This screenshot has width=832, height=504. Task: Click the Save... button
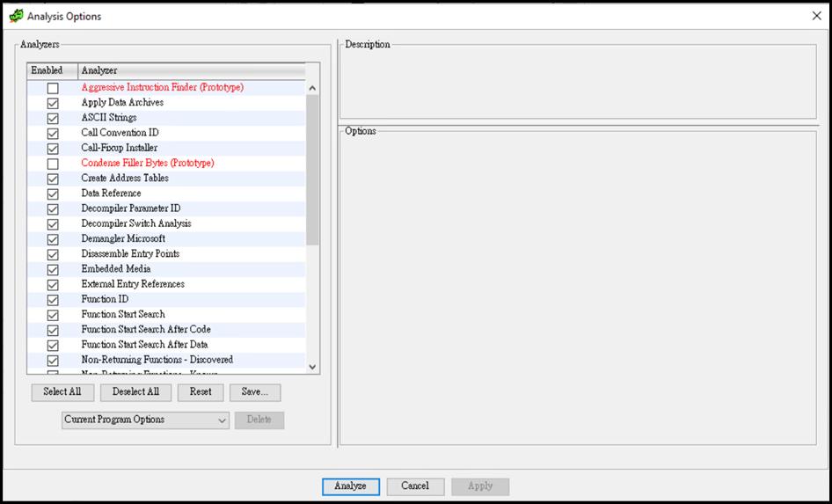point(255,392)
